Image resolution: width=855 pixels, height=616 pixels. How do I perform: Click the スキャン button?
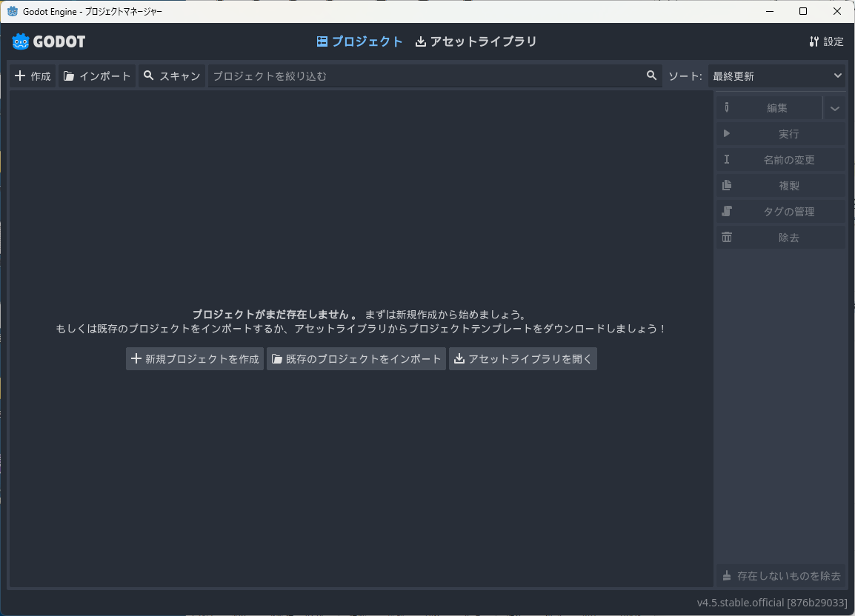[172, 76]
